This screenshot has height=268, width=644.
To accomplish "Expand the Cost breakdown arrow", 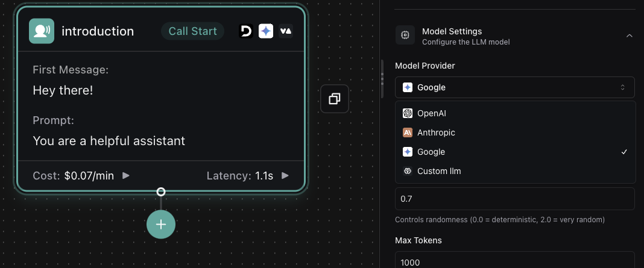I will [126, 176].
